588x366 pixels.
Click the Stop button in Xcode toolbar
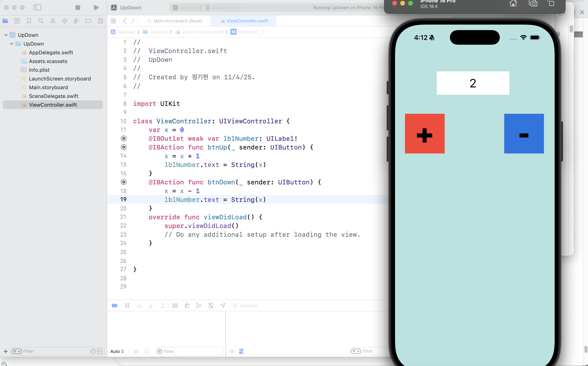78,8
